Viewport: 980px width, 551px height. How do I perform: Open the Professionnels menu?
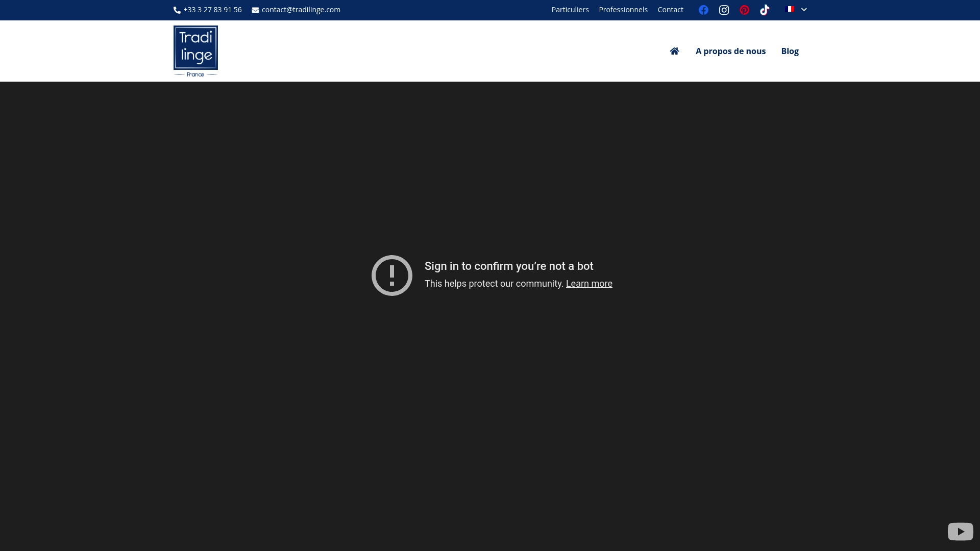click(623, 9)
